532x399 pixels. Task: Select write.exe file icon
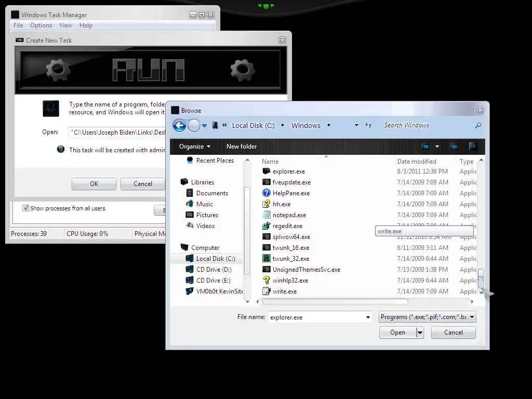click(267, 291)
